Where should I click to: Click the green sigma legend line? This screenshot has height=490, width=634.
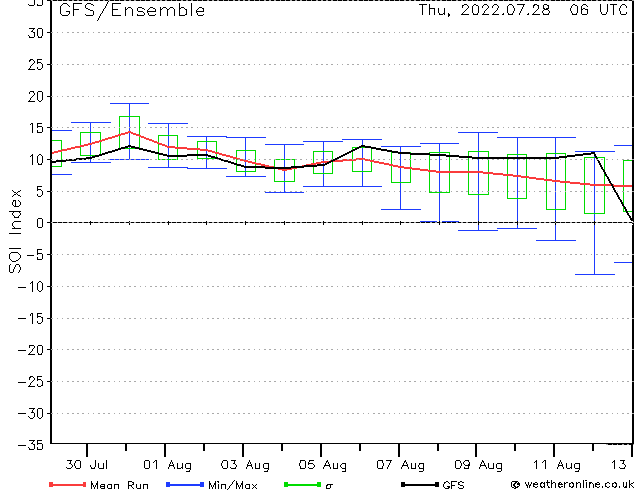tap(302, 484)
